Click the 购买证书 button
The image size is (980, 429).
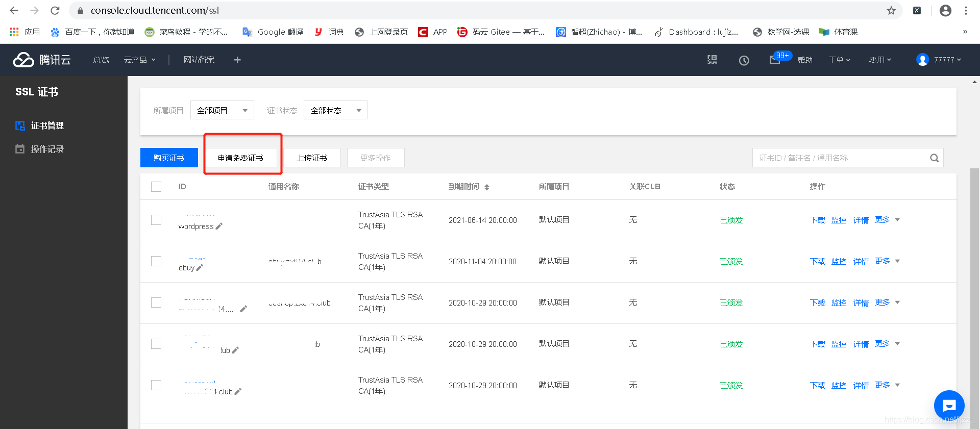169,158
